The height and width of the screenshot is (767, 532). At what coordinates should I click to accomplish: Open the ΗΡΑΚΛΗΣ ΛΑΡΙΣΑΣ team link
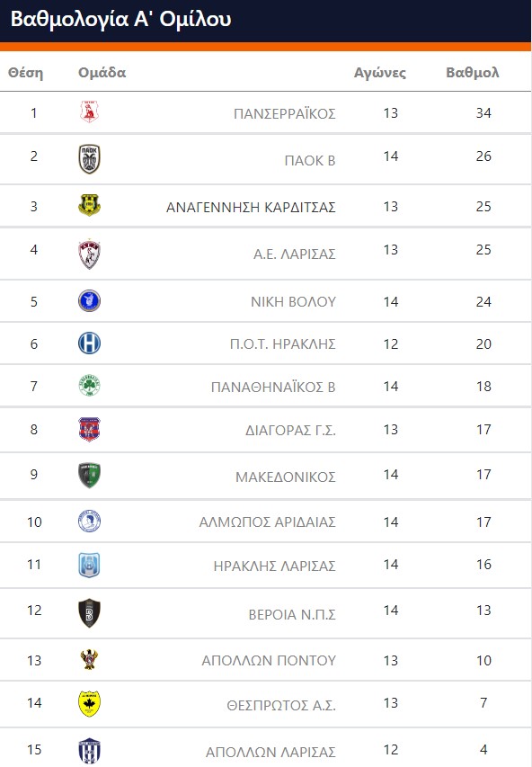[x=275, y=566]
